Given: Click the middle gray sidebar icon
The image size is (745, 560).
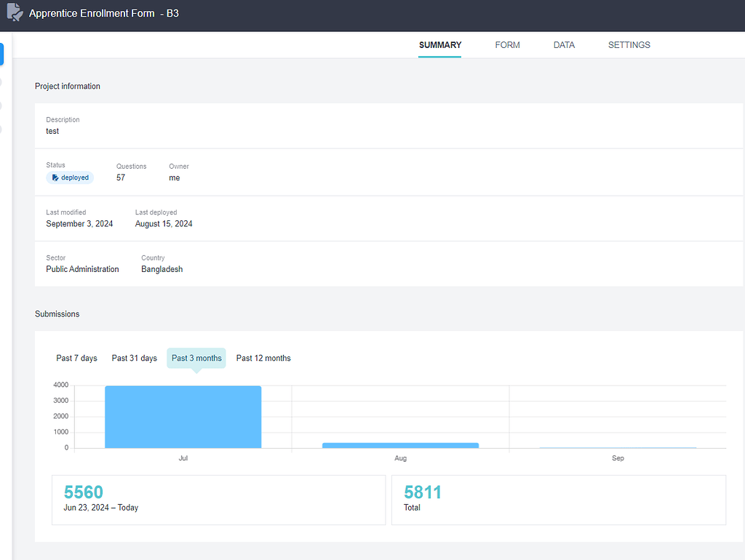Looking at the screenshot, I should [3, 106].
